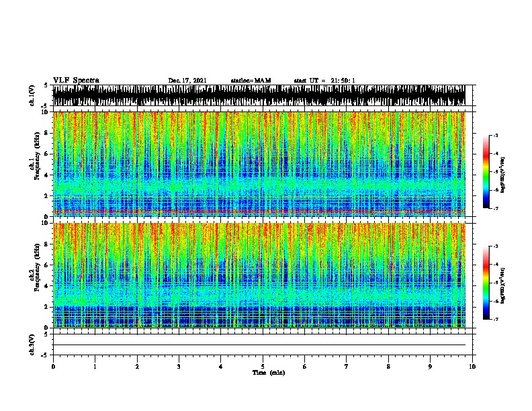
Task: Click the "-5" tick on ch.3(V) axis
Action: 46,355
